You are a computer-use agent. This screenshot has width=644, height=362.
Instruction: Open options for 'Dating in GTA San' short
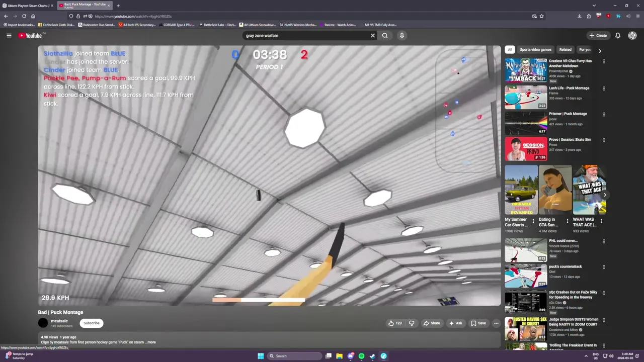[568, 221]
